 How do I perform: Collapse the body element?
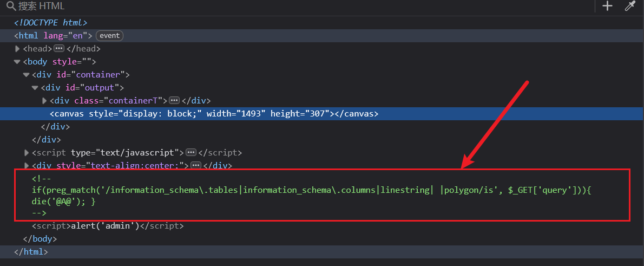17,62
